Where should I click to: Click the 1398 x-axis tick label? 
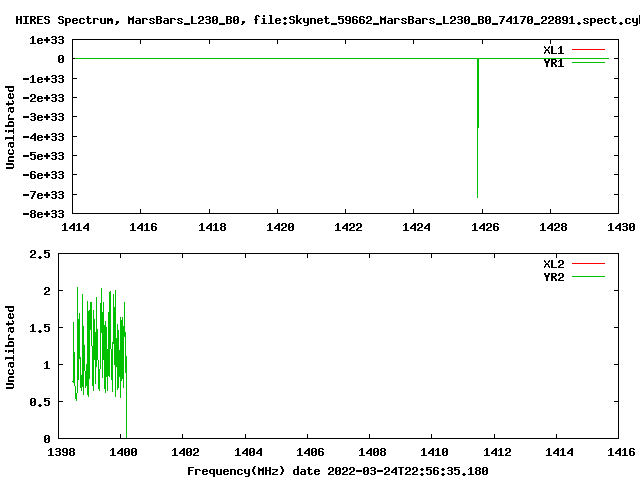61,452
